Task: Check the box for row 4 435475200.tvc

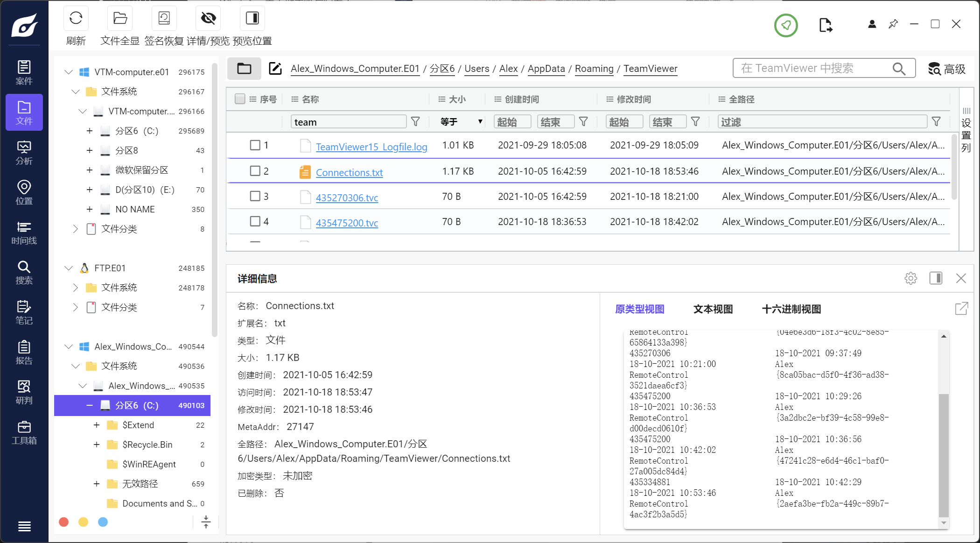Action: (x=255, y=221)
